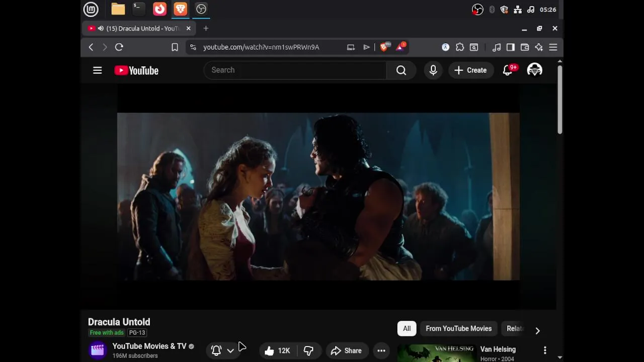
Task: Open the Van Helsing title link
Action: [x=498, y=349]
